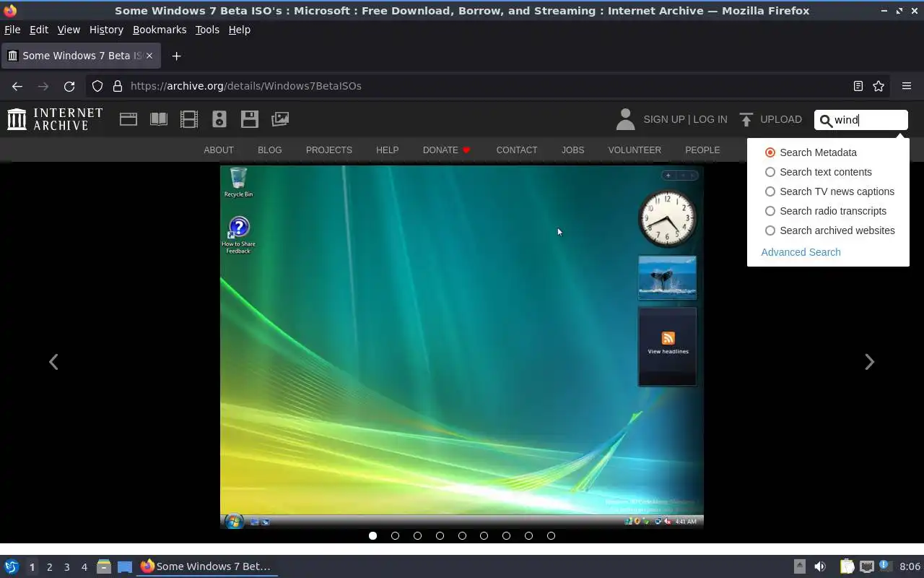Open the Edit menu
The height and width of the screenshot is (578, 924).
tap(39, 30)
